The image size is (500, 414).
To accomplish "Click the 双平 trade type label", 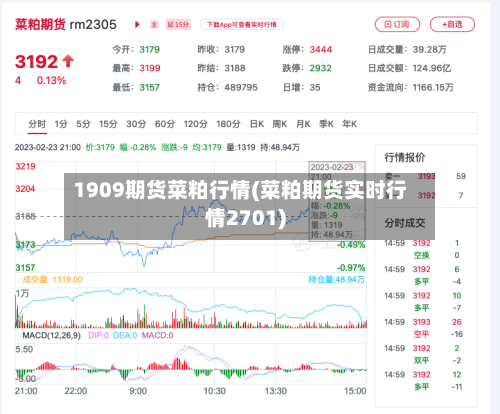I will pyautogui.click(x=421, y=360).
